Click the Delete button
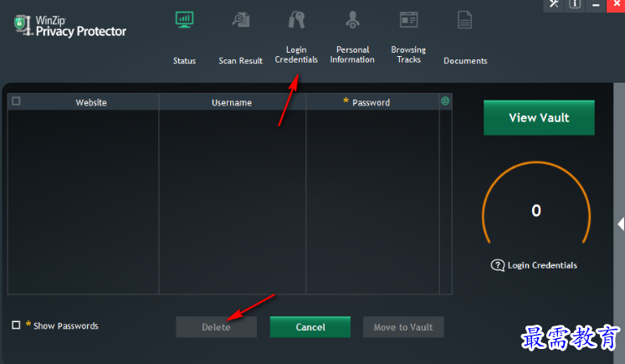 click(216, 327)
